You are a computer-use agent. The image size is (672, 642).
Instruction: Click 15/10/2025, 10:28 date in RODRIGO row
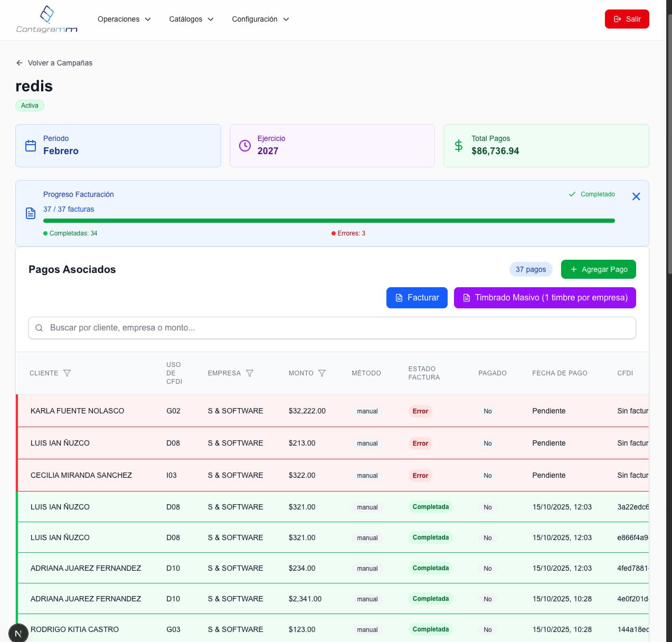point(562,629)
